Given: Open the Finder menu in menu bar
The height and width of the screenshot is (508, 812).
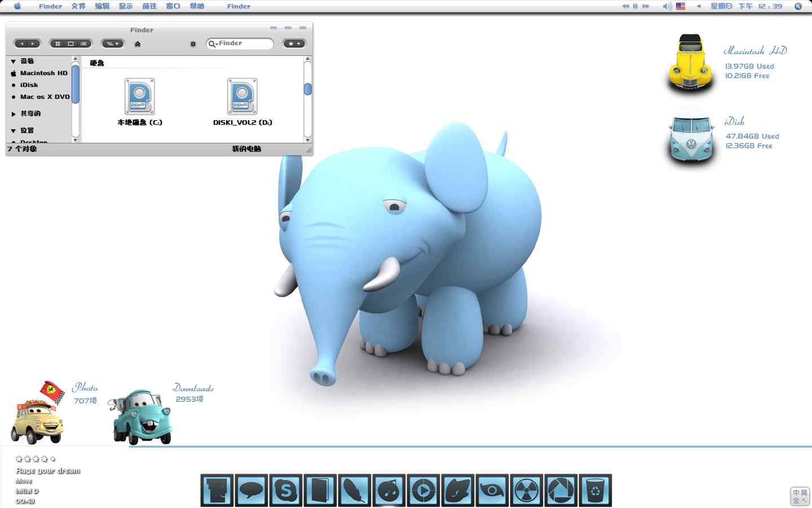Looking at the screenshot, I should pos(50,6).
